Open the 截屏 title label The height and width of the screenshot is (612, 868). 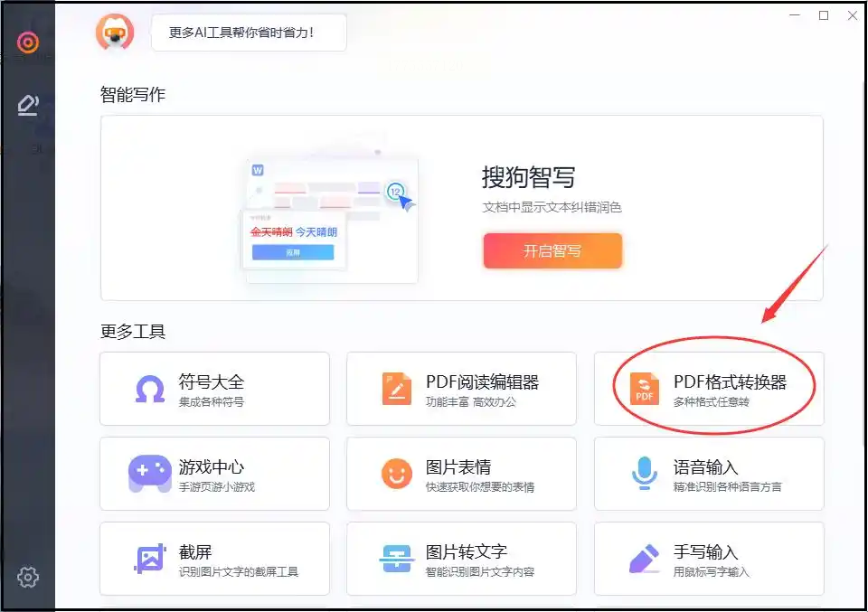click(x=195, y=551)
